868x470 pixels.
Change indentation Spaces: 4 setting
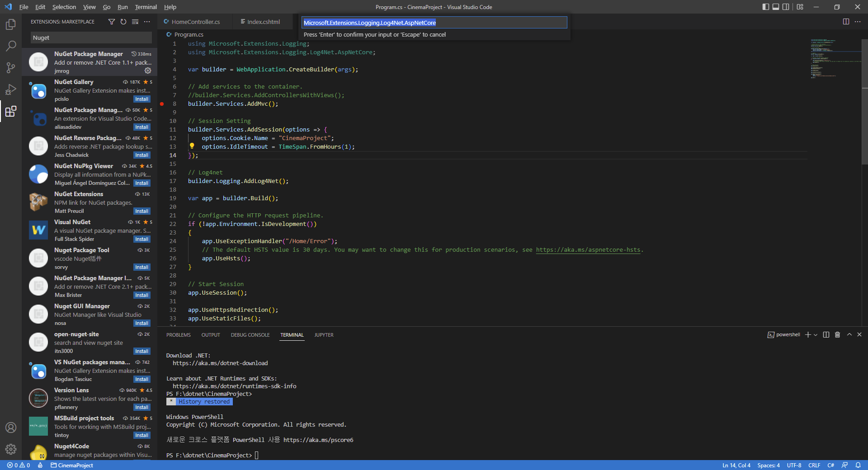click(x=769, y=465)
